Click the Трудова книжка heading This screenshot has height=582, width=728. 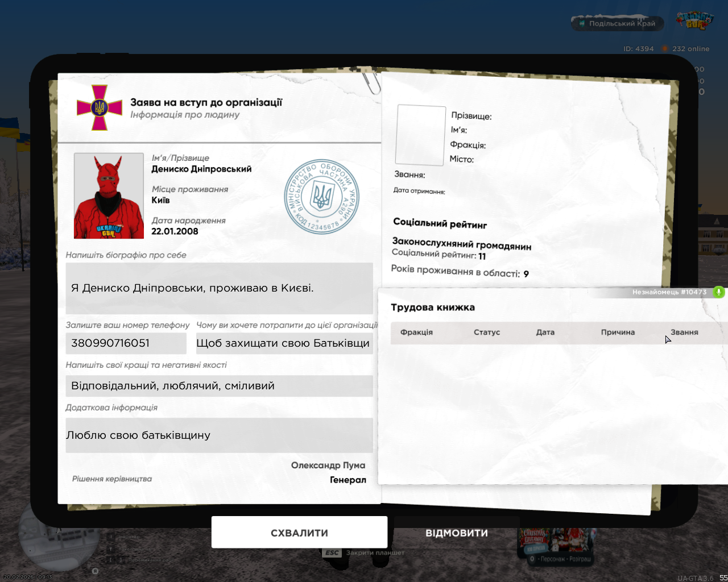(x=433, y=307)
